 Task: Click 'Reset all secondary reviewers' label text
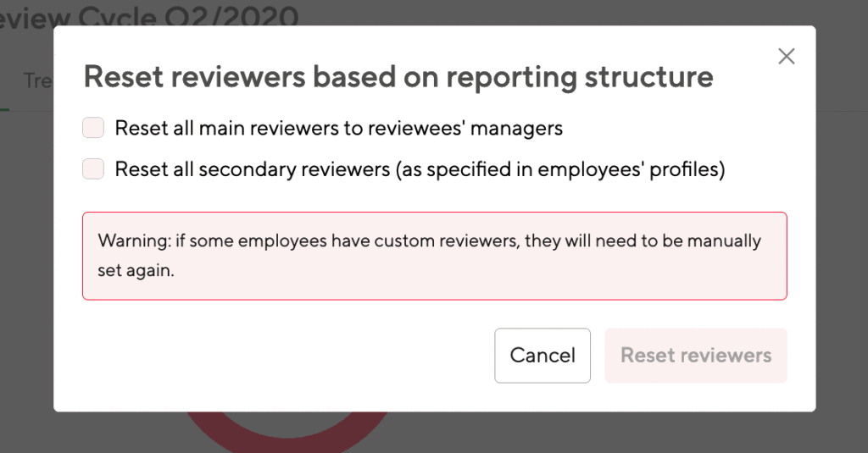[x=420, y=169]
